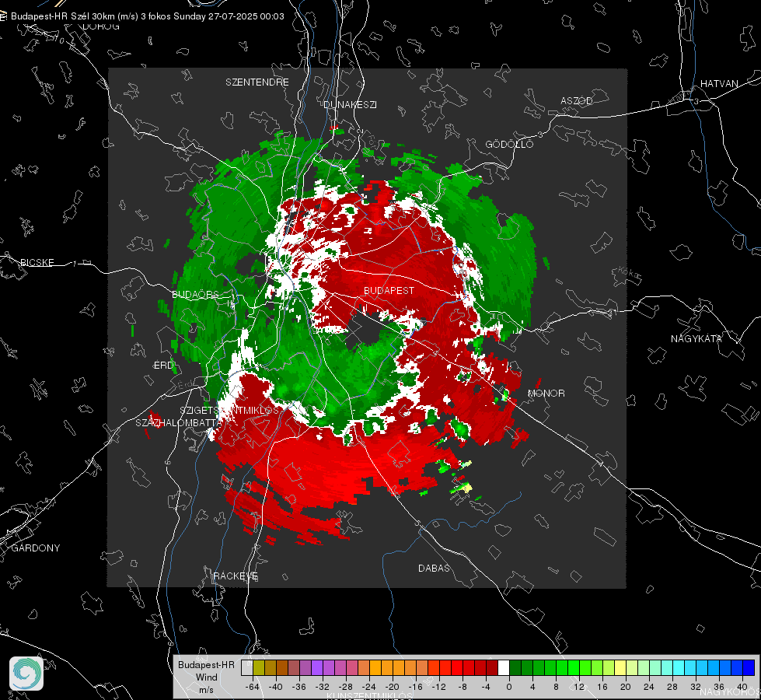Image resolution: width=761 pixels, height=700 pixels.
Task: Click the -24 value on the scale
Action: (369, 687)
